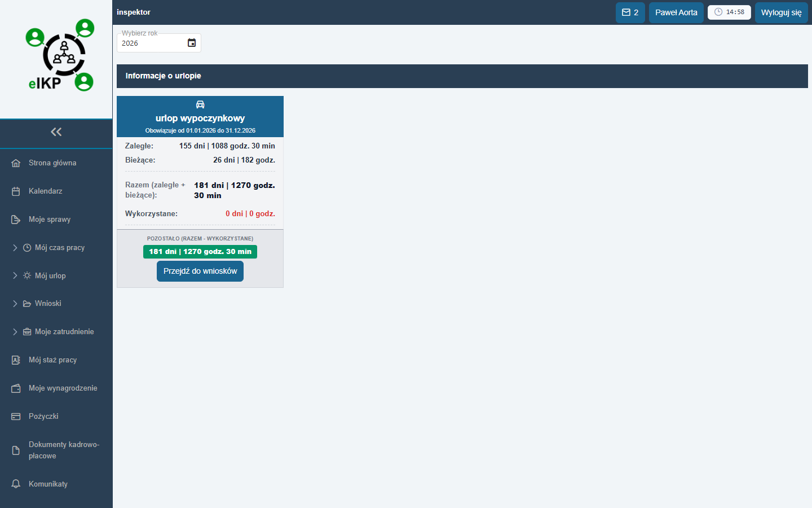The height and width of the screenshot is (508, 812).
Task: Click the Wybierz rok year field
Action: [x=159, y=43]
